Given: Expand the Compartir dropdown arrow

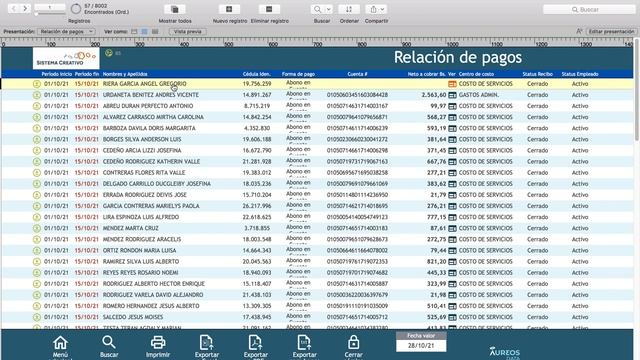Looking at the screenshot, I should 383,9.
